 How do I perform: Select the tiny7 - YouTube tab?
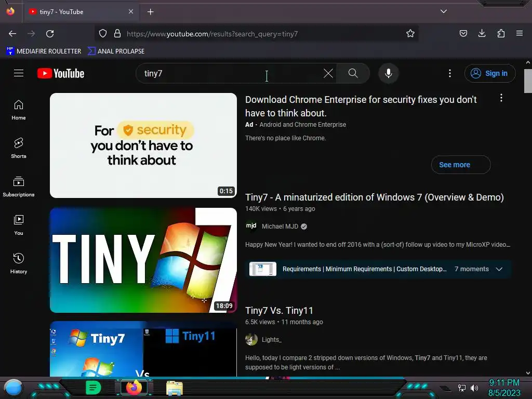pyautogui.click(x=81, y=12)
